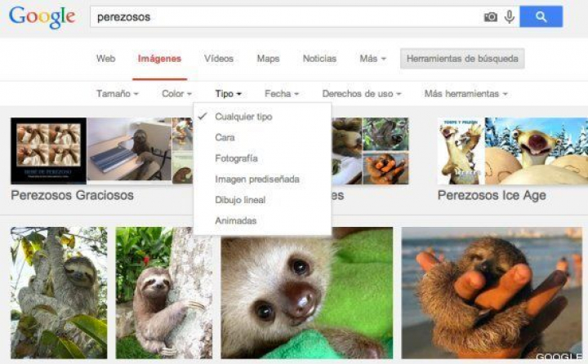Viewport: 588px width, 364px height.
Task: Choose 'Cara' from the Tipo menu
Action: (x=225, y=138)
